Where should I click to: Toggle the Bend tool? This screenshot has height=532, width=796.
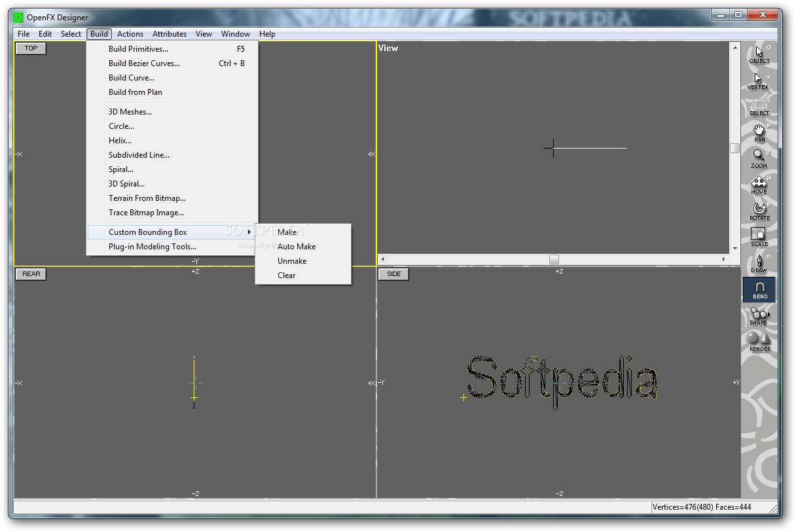click(x=759, y=290)
